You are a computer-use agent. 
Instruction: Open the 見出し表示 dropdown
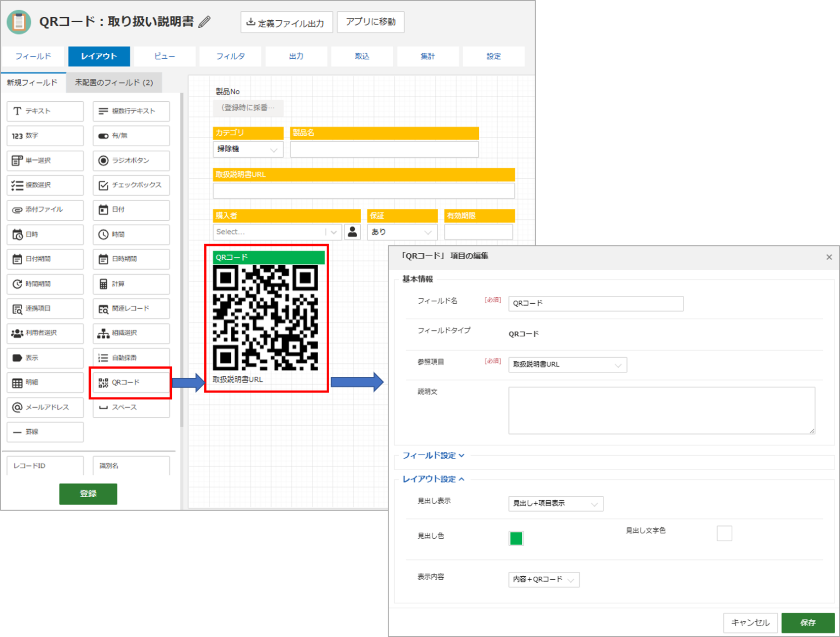click(x=555, y=503)
